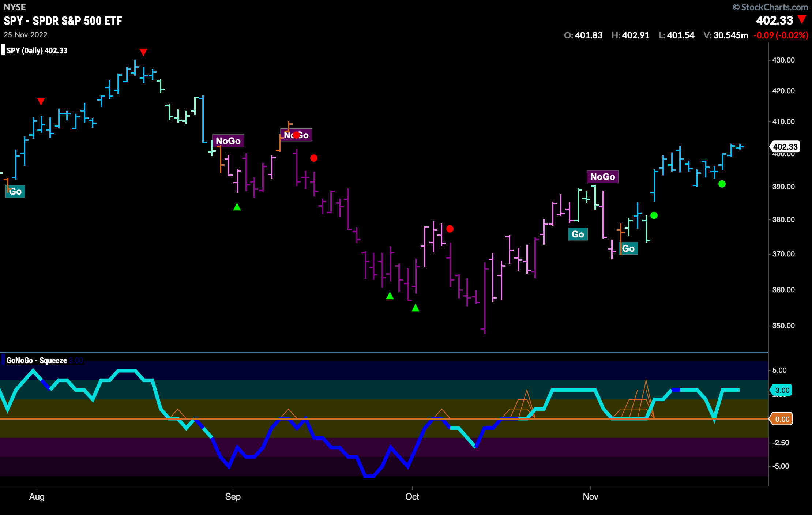
Task: Click the green up triangle just after the Oct label
Action: point(416,308)
